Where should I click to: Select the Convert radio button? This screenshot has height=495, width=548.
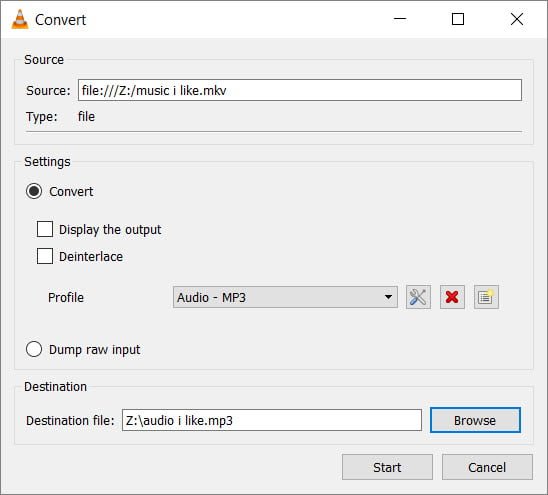(34, 191)
